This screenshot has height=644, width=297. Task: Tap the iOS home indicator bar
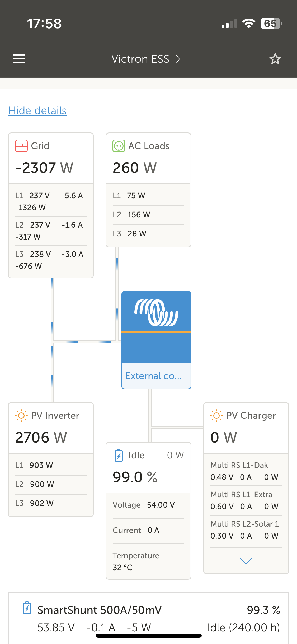149,636
